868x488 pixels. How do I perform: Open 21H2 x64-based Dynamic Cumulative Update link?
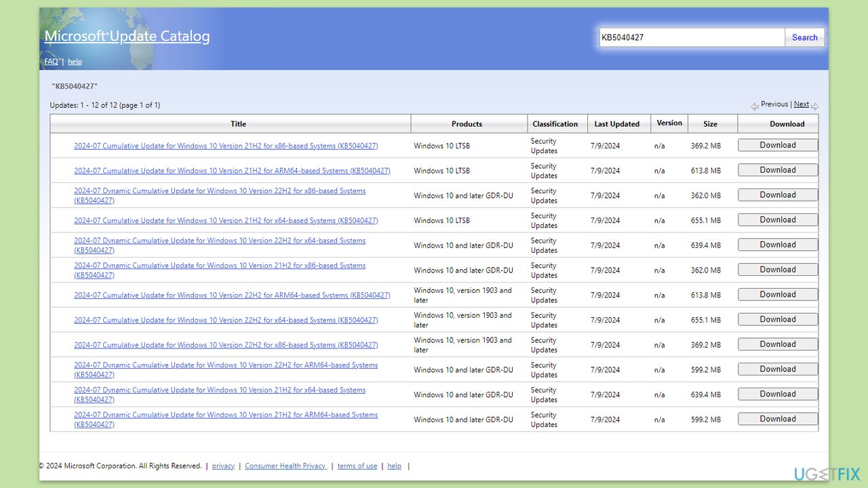pyautogui.click(x=220, y=394)
